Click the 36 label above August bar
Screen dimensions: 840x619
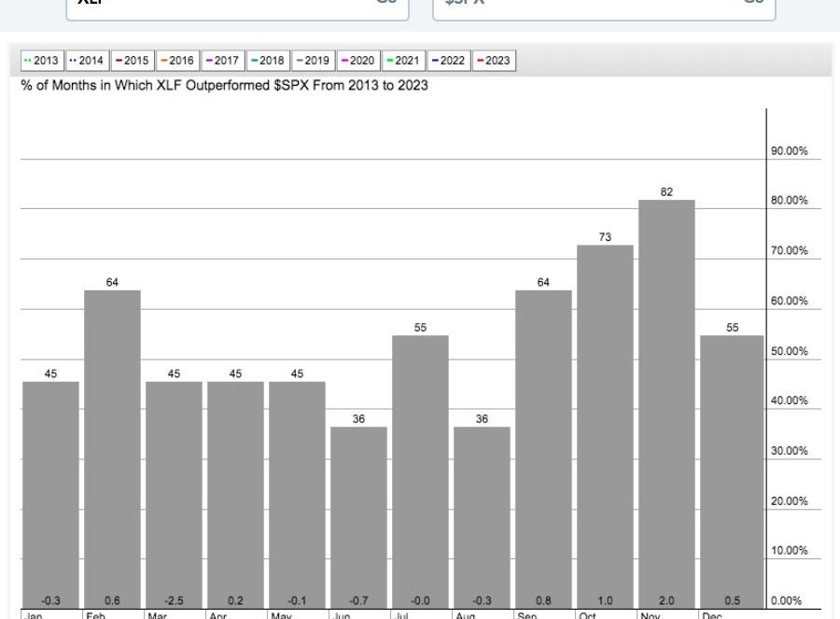point(483,418)
